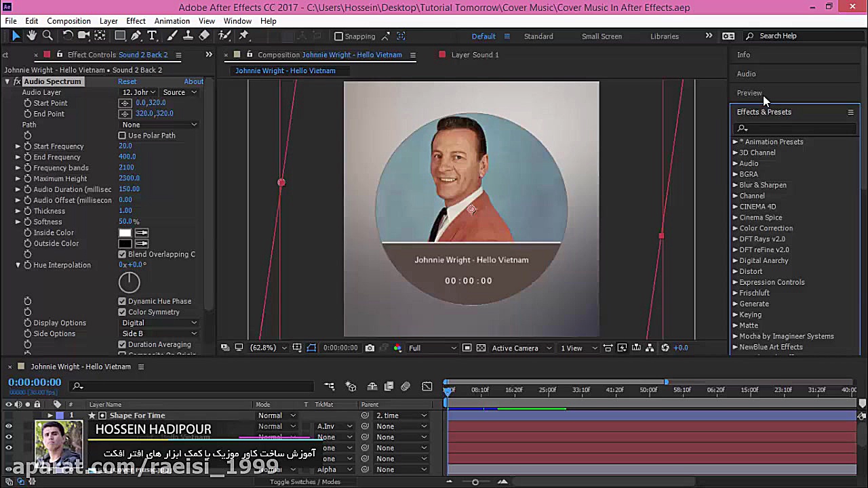The image size is (868, 488).
Task: Check the Use Polar Path option
Action: tap(122, 136)
